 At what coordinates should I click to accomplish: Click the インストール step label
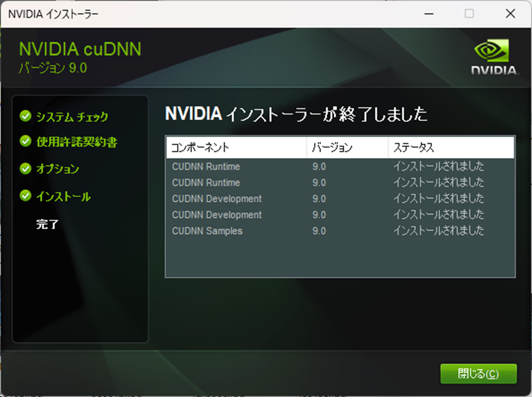pos(64,196)
